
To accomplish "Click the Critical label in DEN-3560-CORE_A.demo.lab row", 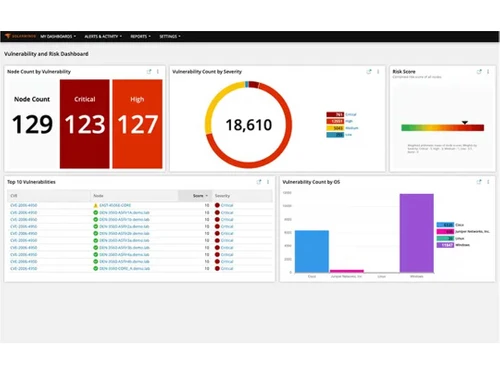I will [x=227, y=268].
